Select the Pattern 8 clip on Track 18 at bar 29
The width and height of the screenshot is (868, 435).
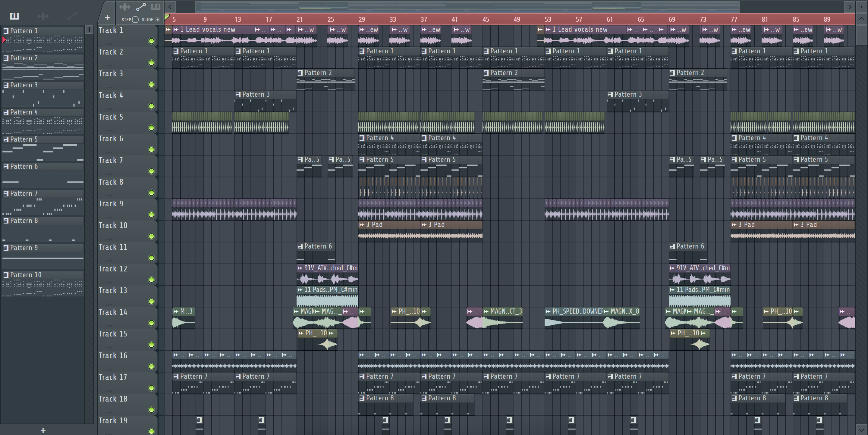385,405
